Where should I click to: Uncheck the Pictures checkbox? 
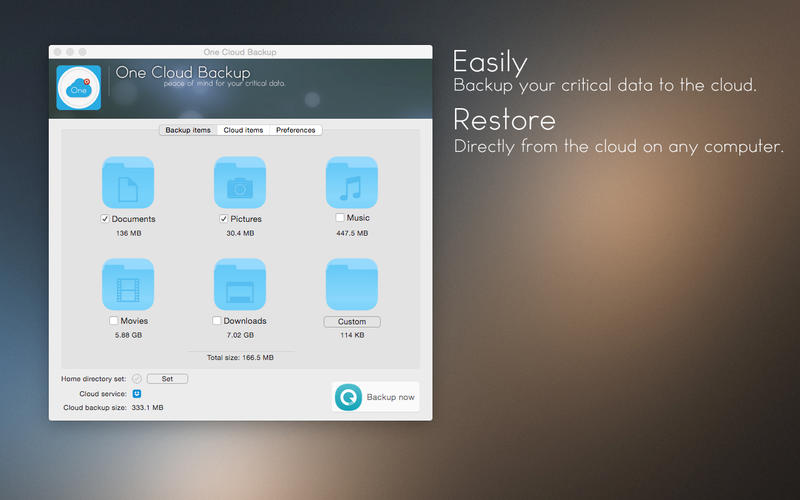click(223, 219)
